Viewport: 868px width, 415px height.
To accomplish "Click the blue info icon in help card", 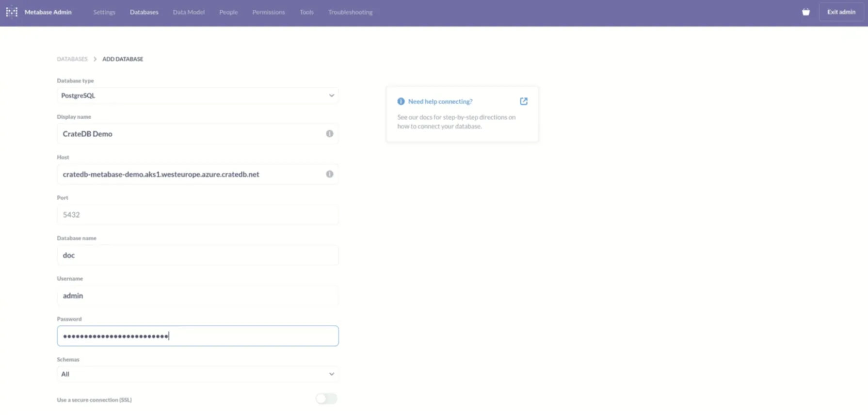I will (x=401, y=101).
